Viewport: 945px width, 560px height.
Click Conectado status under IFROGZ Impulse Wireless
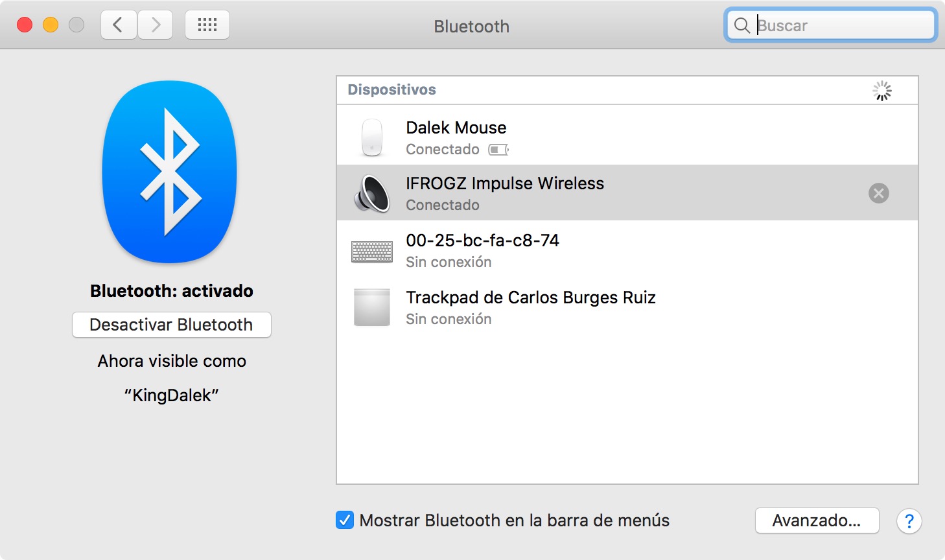click(443, 205)
